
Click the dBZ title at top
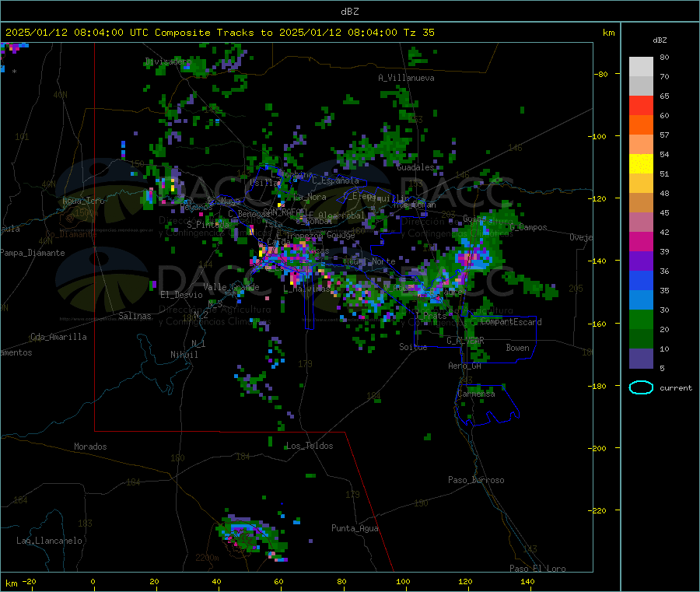click(349, 12)
